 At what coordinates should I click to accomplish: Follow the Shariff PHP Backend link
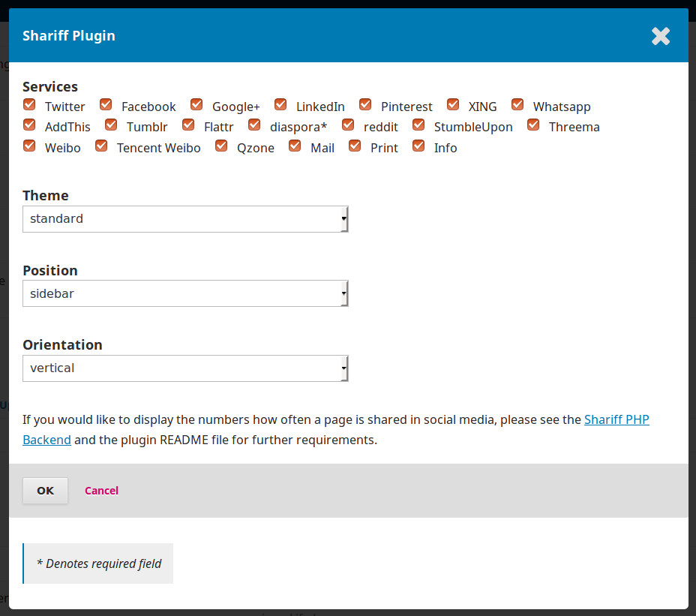[x=616, y=419]
